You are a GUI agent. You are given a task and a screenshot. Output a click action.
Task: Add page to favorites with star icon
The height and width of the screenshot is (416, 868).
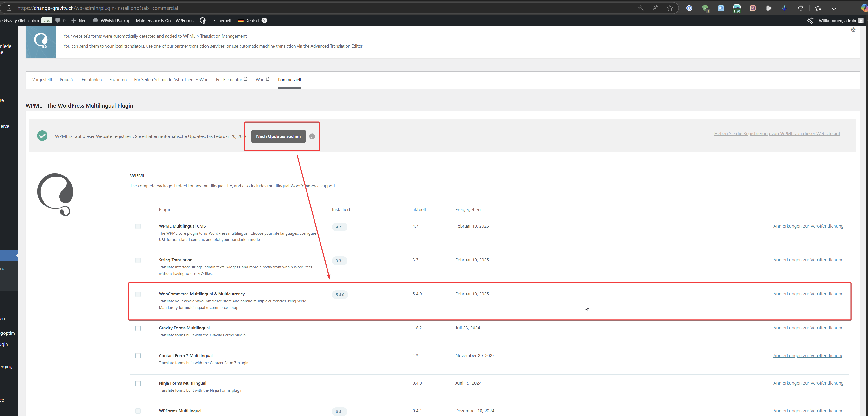point(670,8)
